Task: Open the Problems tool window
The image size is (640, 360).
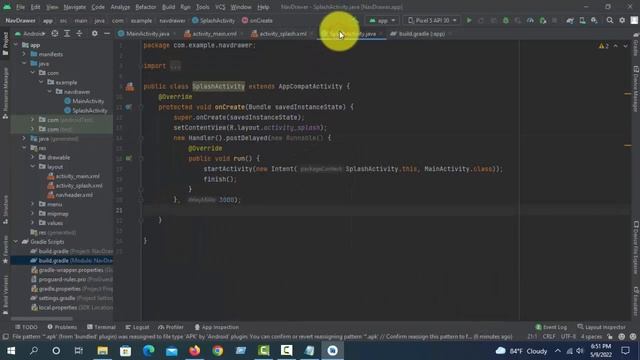Action: click(62, 327)
